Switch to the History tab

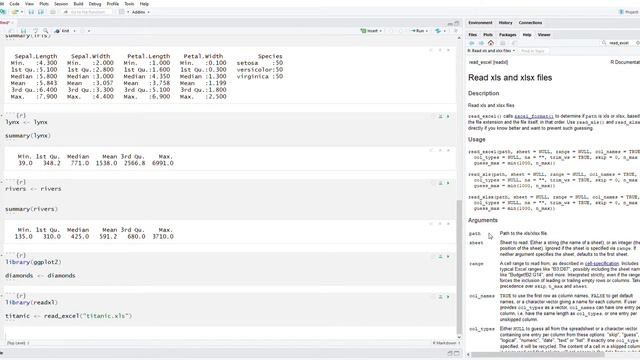pyautogui.click(x=505, y=23)
